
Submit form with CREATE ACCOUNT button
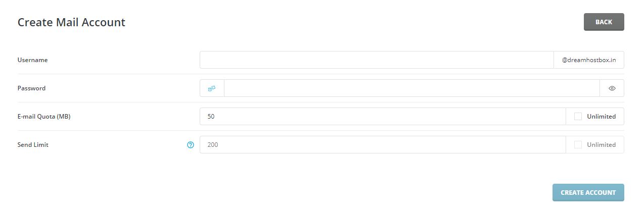588,192
